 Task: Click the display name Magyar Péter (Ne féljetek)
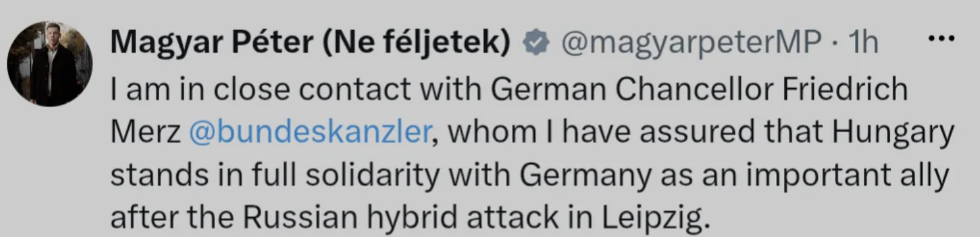click(x=311, y=44)
